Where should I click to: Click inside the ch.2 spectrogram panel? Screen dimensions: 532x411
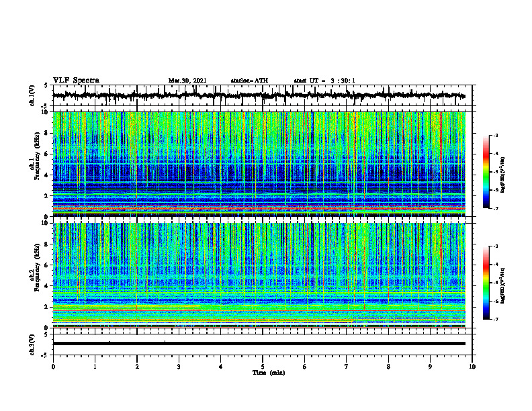click(x=259, y=275)
